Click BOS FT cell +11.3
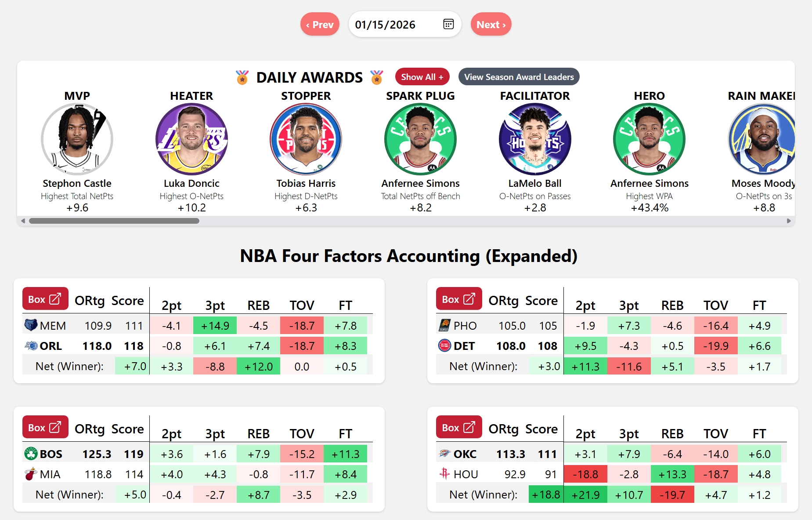 pyautogui.click(x=346, y=454)
